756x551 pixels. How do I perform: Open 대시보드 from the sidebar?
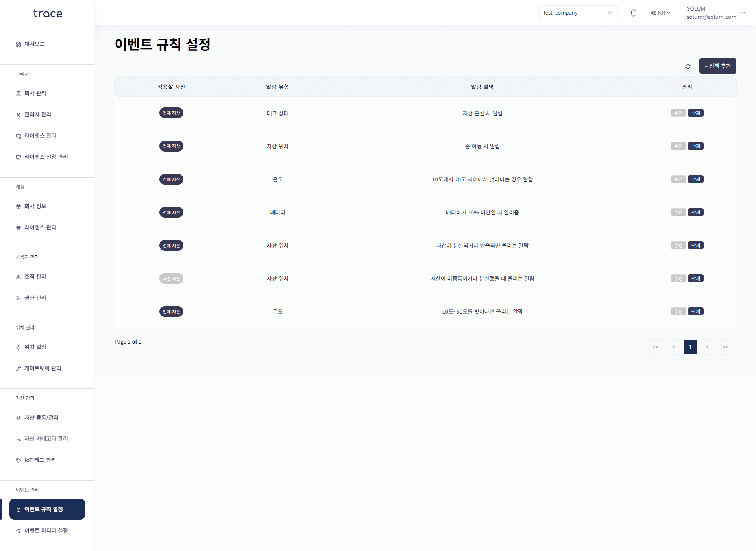(x=34, y=44)
